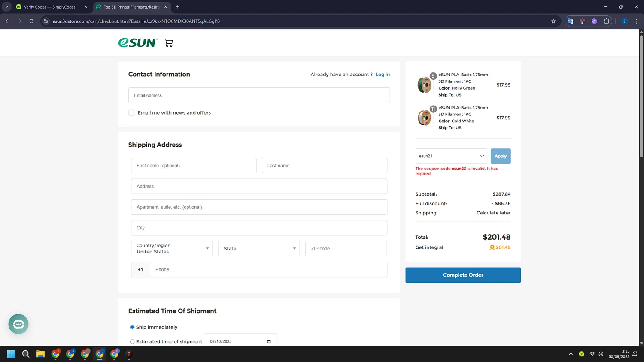This screenshot has height=362, width=644.
Task: Open Chrome three-dot menu
Action: tap(637, 21)
